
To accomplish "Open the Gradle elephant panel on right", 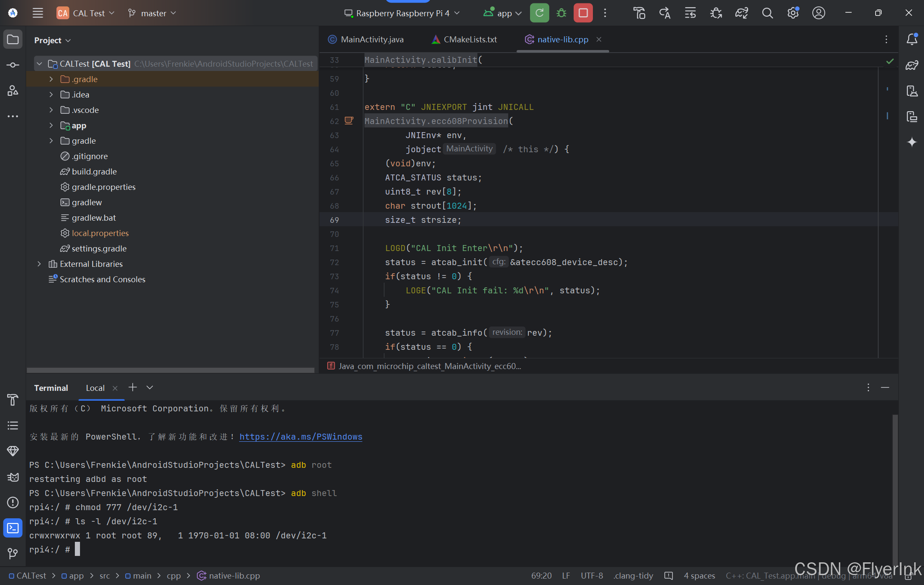I will pyautogui.click(x=912, y=65).
